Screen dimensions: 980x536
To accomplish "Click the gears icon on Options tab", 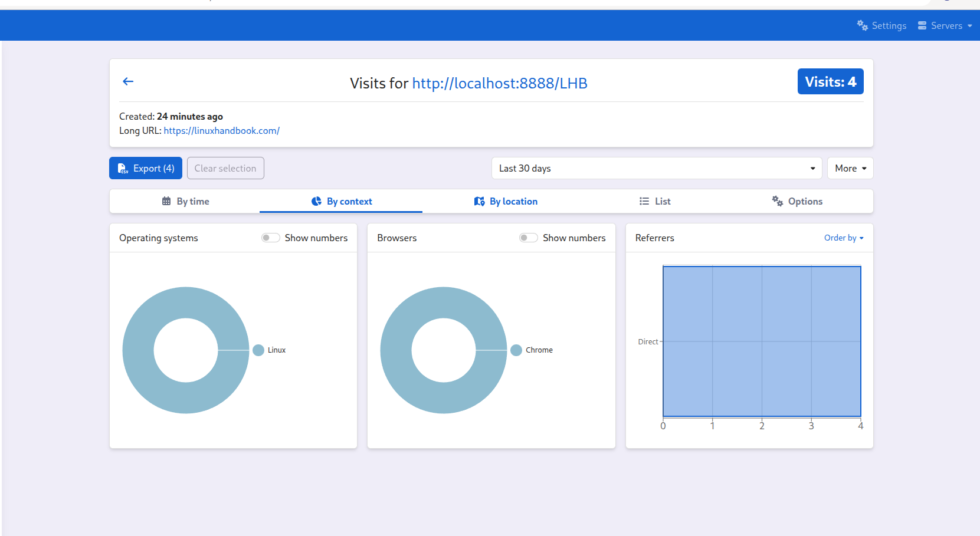I will click(x=778, y=201).
